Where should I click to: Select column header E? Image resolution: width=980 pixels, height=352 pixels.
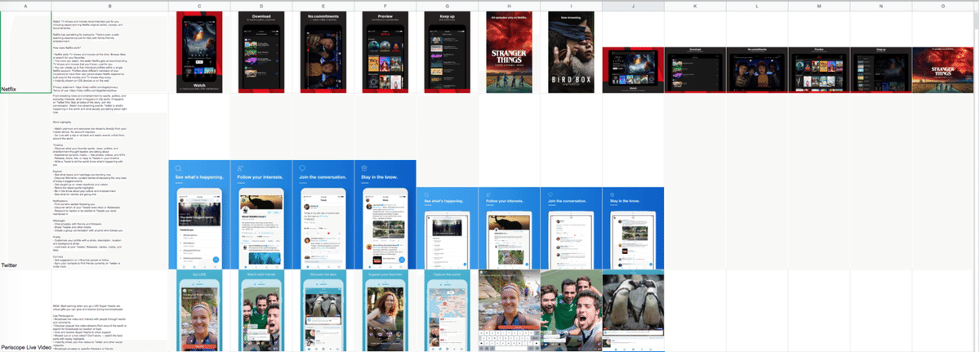(x=323, y=6)
